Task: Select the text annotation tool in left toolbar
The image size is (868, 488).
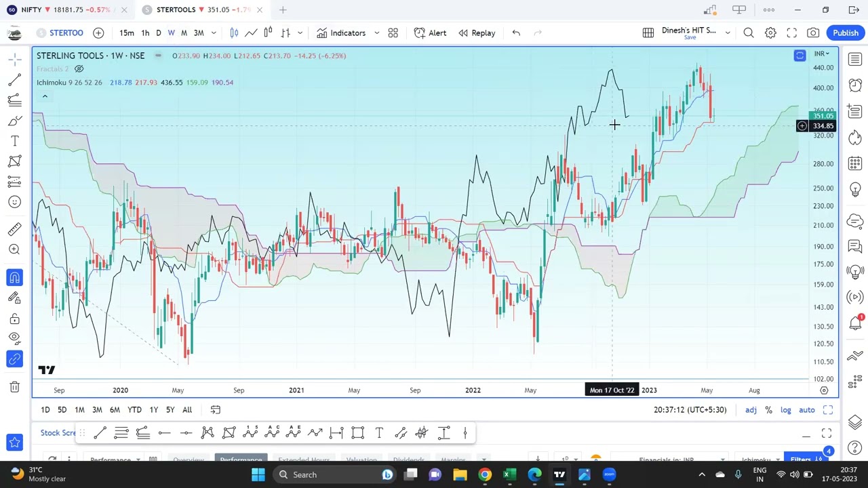Action: click(15, 141)
